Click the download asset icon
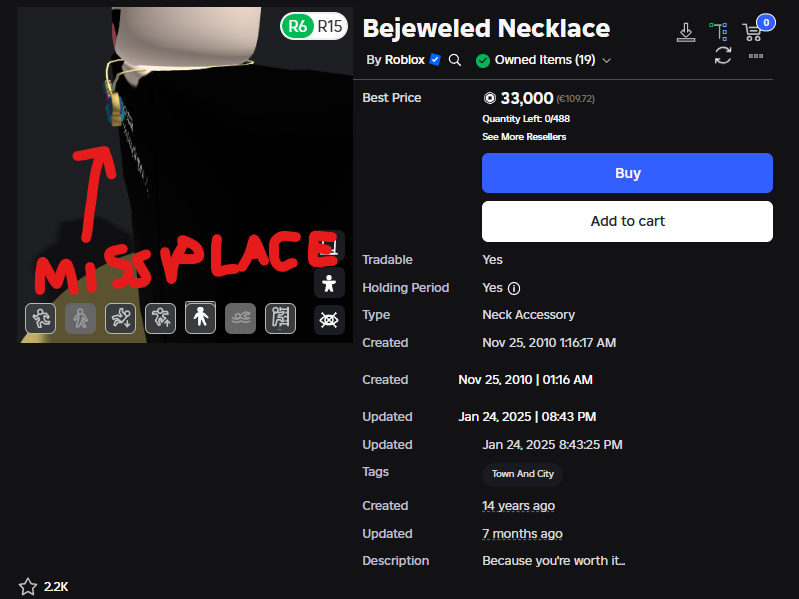This screenshot has height=599, width=799. coord(685,33)
